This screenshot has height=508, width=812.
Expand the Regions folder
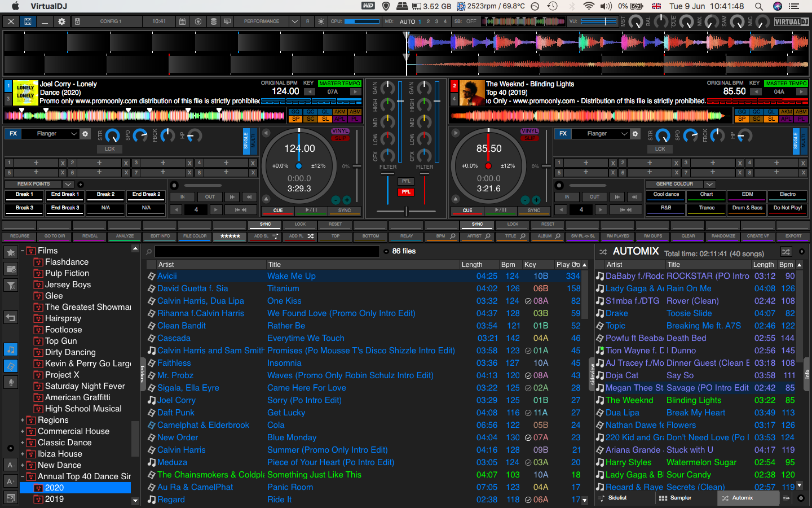click(x=23, y=420)
